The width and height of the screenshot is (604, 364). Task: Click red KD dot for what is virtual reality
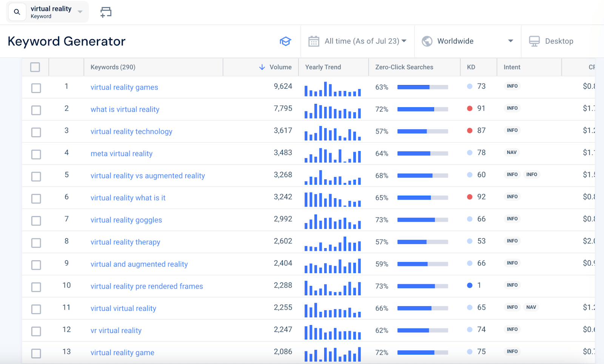[x=470, y=108]
